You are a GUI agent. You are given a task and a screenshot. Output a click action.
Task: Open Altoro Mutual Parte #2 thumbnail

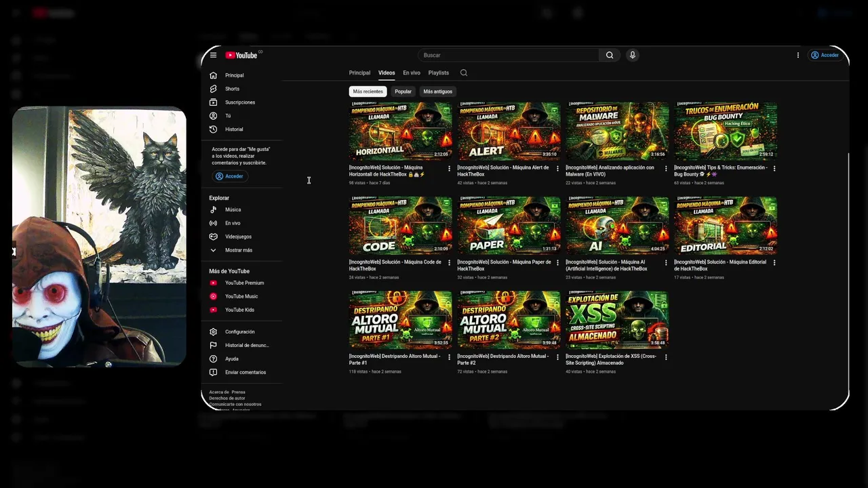509,320
